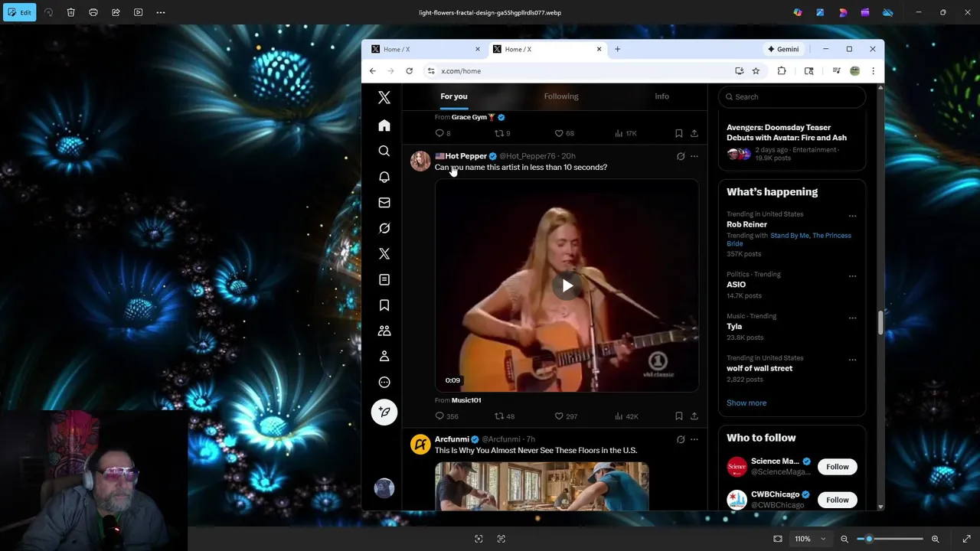Image resolution: width=980 pixels, height=551 pixels.
Task: Open more options for ASIO trend
Action: pos(852,276)
